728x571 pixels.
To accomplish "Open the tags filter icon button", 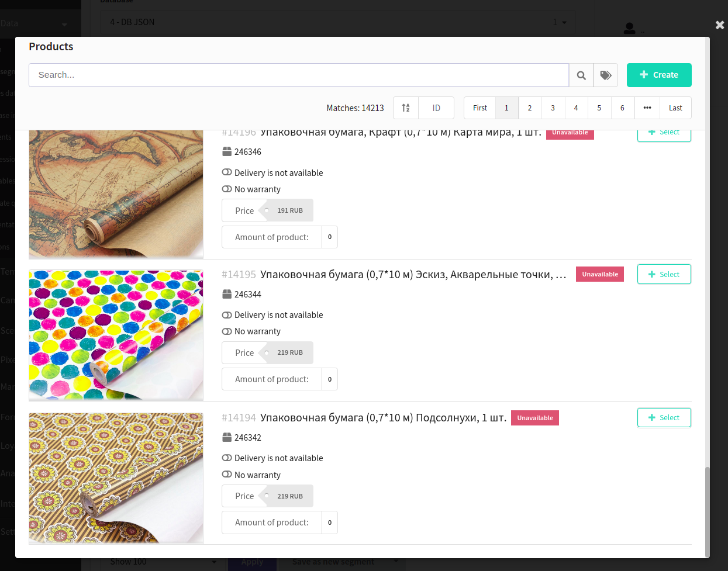I will pyautogui.click(x=606, y=75).
